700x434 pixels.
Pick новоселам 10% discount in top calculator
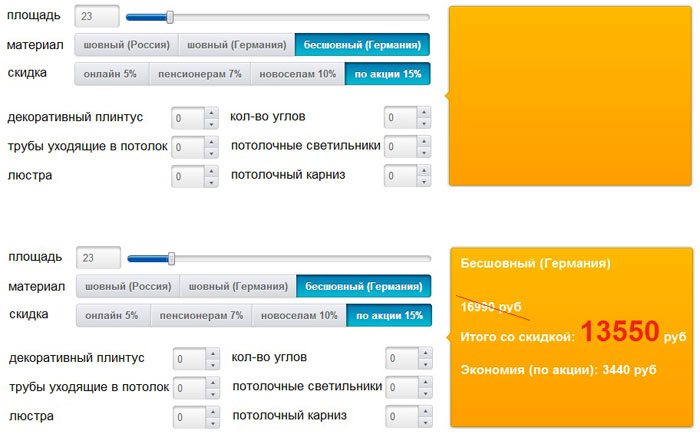(296, 74)
